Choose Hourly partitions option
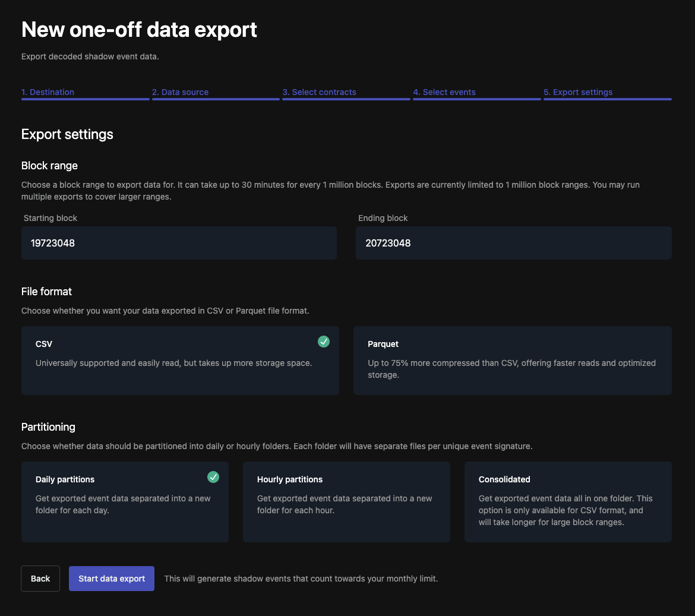This screenshot has height=616, width=695. (346, 502)
